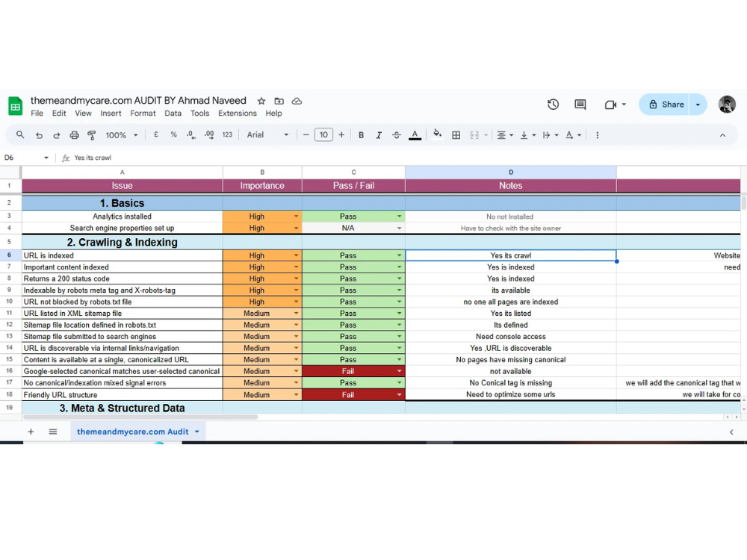This screenshot has width=747, height=560.
Task: Open the Data menu
Action: (x=173, y=113)
